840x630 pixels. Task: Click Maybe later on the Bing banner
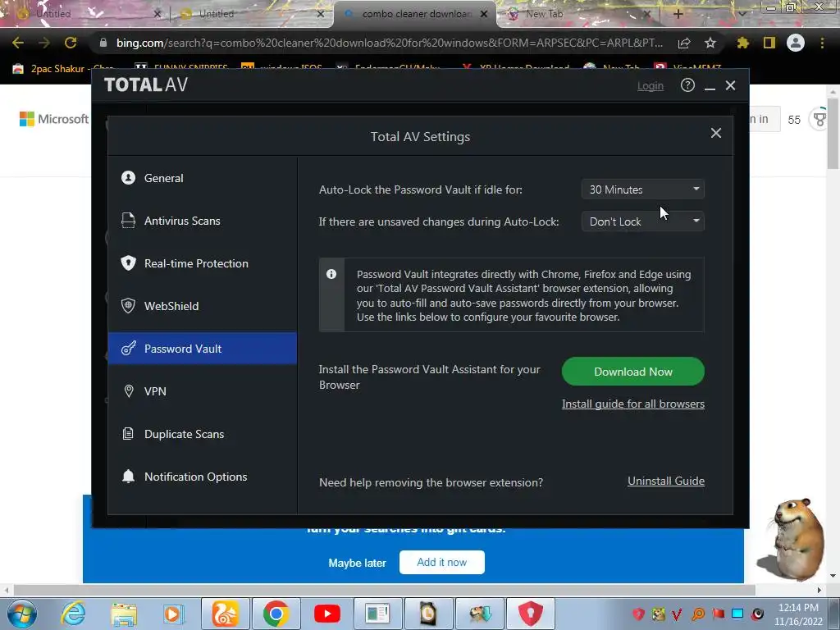(x=357, y=563)
